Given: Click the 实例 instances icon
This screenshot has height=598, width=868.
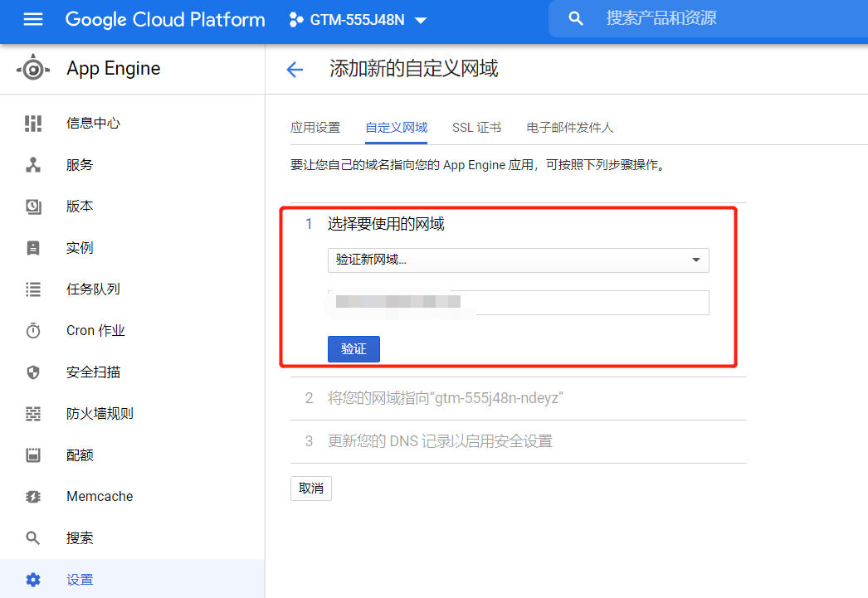Looking at the screenshot, I should [x=33, y=248].
